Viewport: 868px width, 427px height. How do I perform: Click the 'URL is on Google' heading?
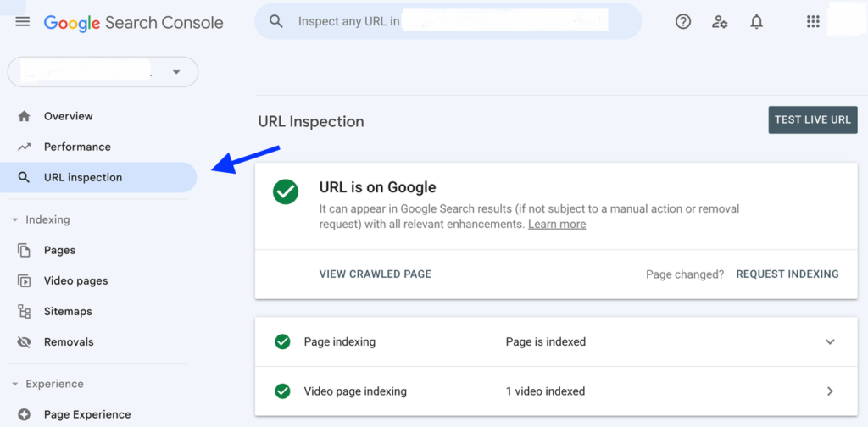tap(377, 187)
